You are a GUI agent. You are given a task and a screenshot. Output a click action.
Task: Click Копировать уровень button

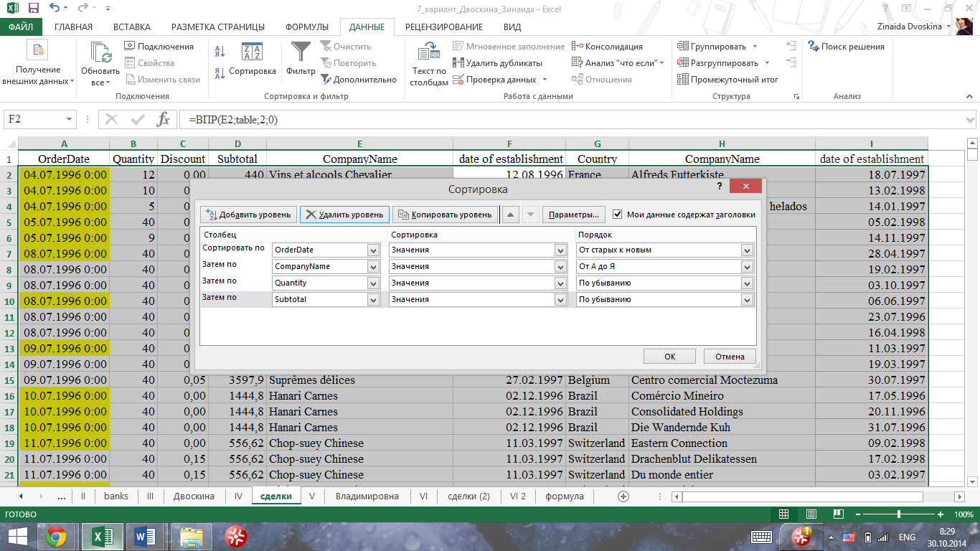(446, 215)
